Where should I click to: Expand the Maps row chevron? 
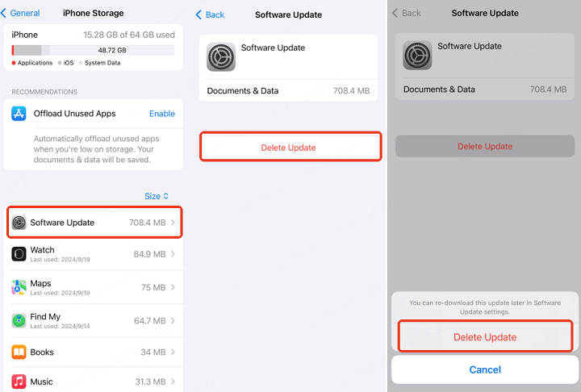(173, 287)
